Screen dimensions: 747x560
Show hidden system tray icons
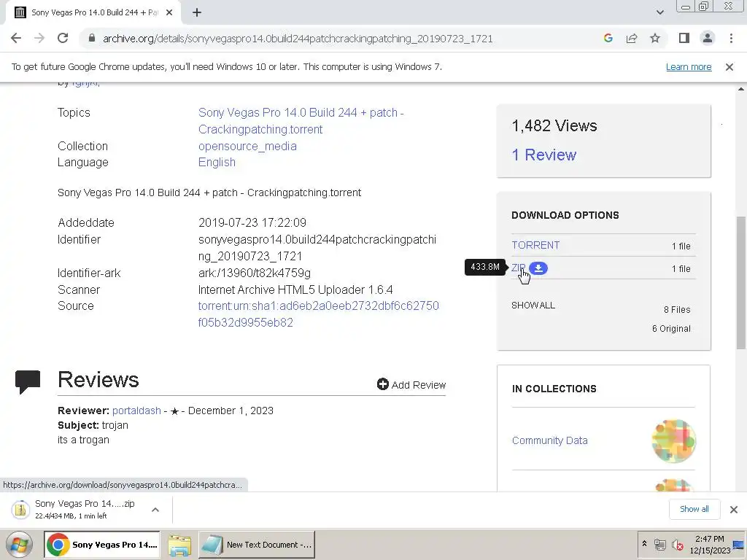point(645,544)
